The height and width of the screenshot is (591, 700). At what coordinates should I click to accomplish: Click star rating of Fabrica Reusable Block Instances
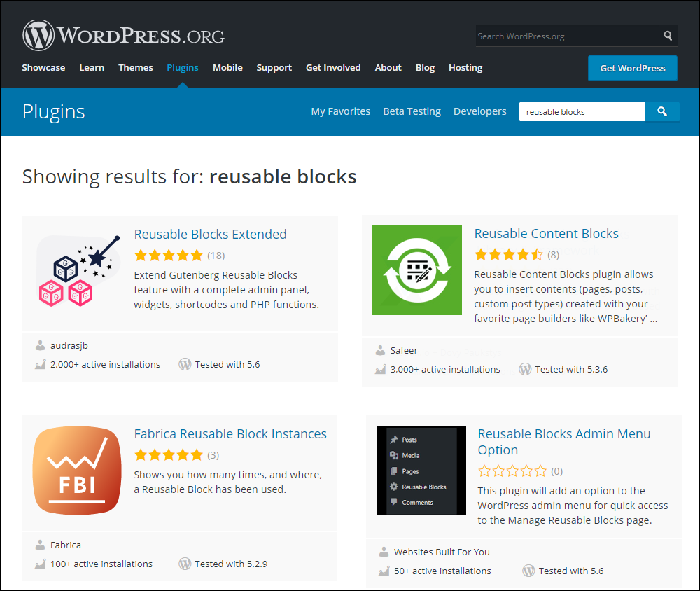pos(169,455)
